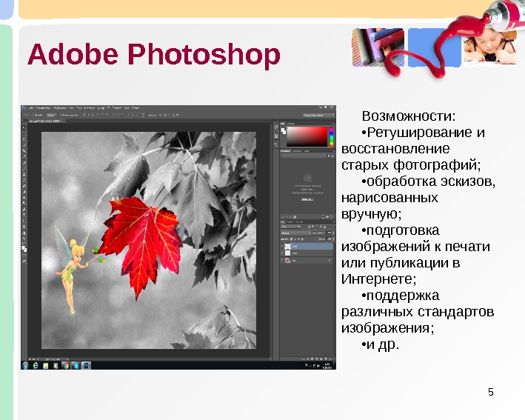Select the Lasso tool
Image resolution: width=525 pixels, height=420 pixels.
pos(26,139)
